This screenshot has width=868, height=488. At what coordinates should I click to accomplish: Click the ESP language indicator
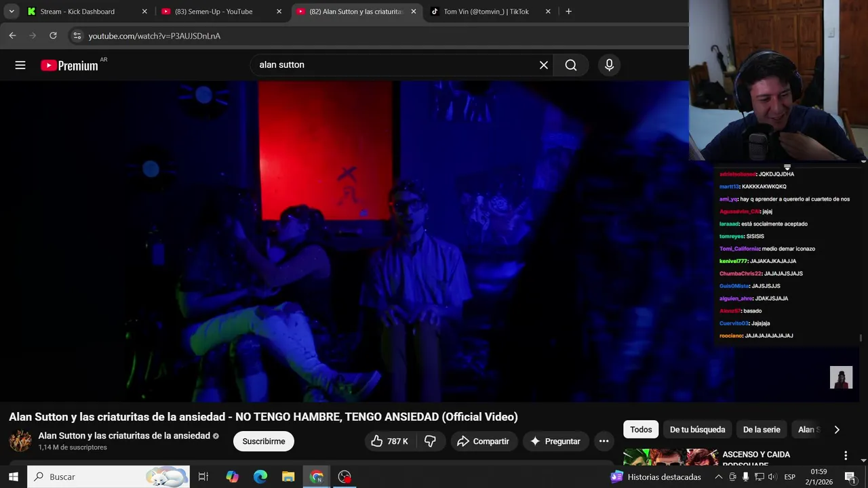click(790, 477)
